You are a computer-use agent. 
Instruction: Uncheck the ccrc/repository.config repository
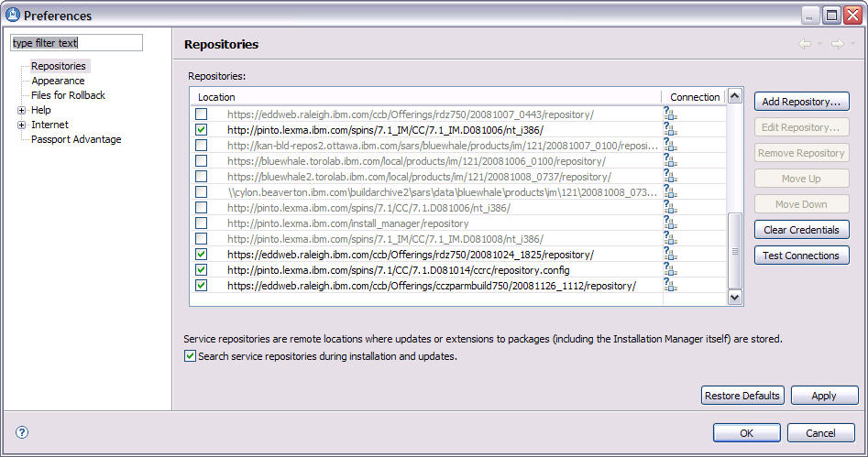[x=202, y=269]
